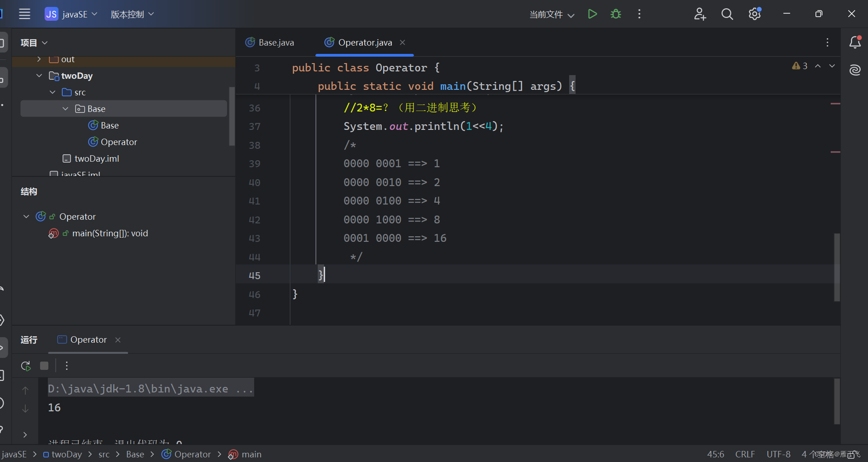The width and height of the screenshot is (868, 462).
Task: Start debugging with the bug icon
Action: (616, 14)
